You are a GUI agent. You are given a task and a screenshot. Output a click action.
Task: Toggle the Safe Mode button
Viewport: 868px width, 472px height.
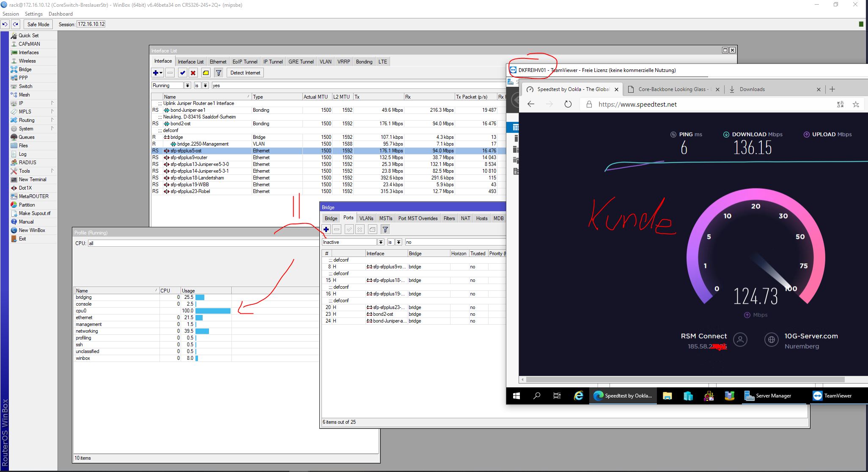tap(38, 25)
